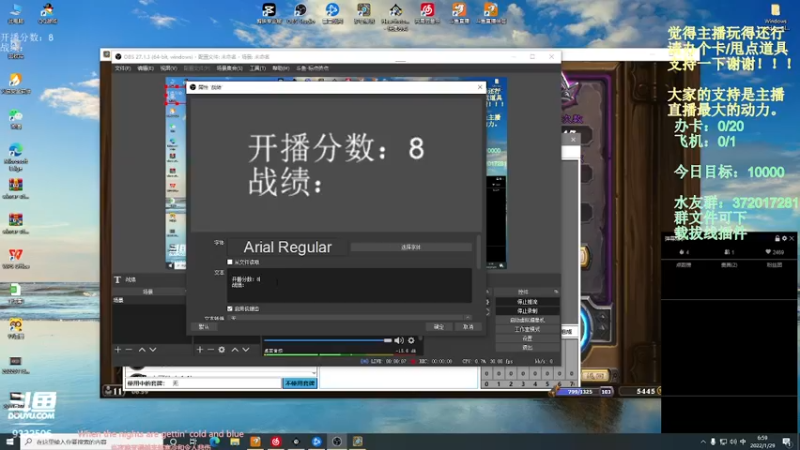Click Stop Streaming in OBS controls
800x450 pixels.
[x=527, y=302]
